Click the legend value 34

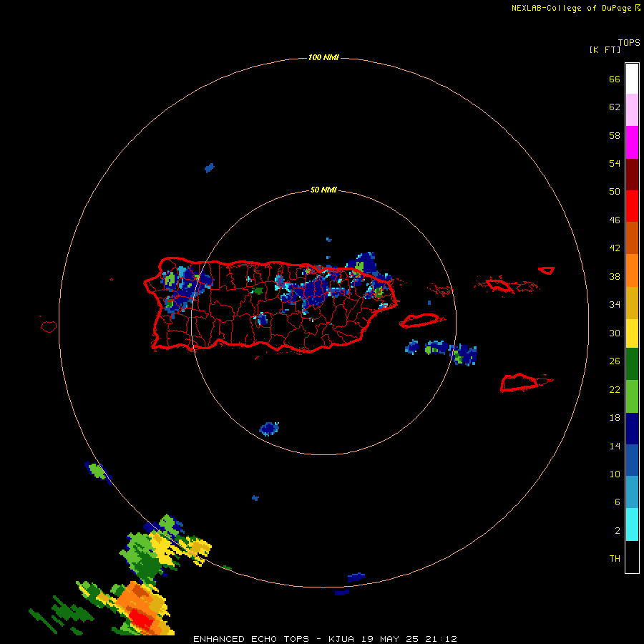click(615, 305)
